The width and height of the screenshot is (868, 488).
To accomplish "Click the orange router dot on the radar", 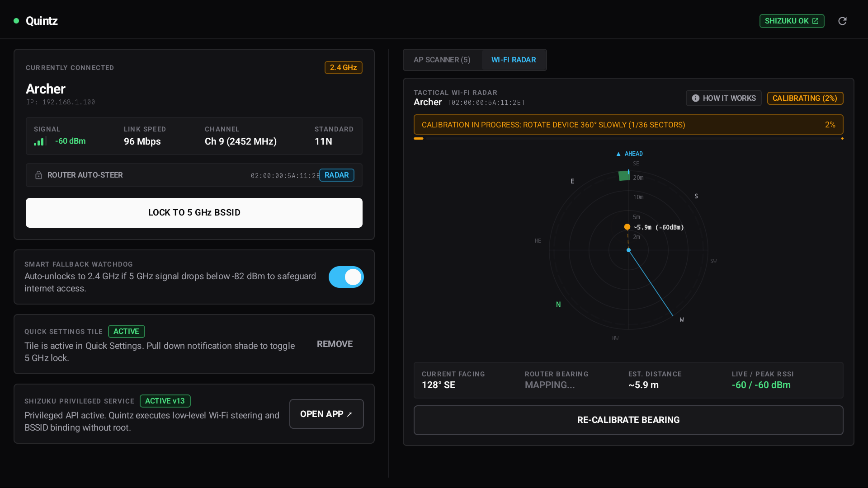I will pyautogui.click(x=627, y=227).
